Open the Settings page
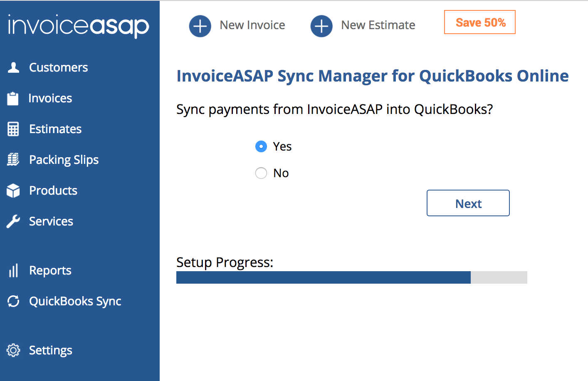 [51, 351]
